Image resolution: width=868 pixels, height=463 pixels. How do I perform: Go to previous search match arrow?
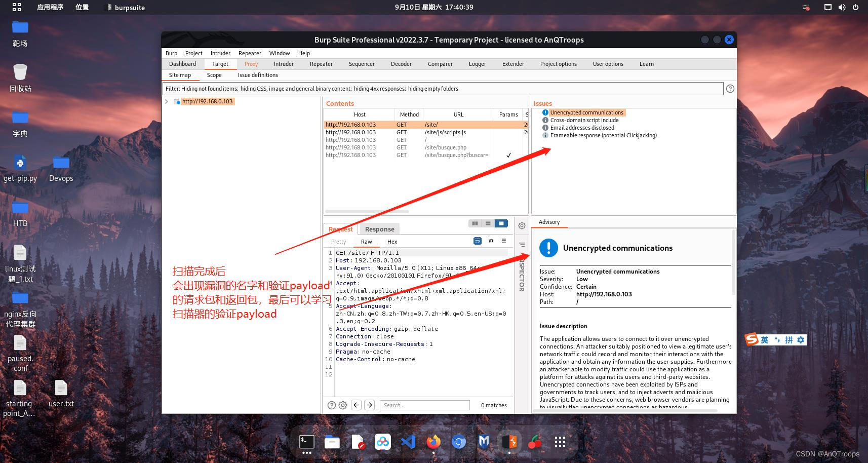point(356,405)
